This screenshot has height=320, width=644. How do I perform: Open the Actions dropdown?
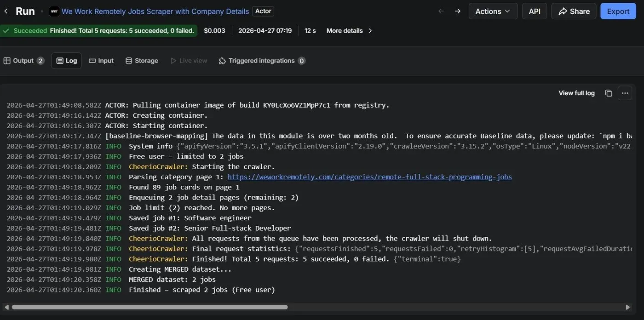coord(493,11)
